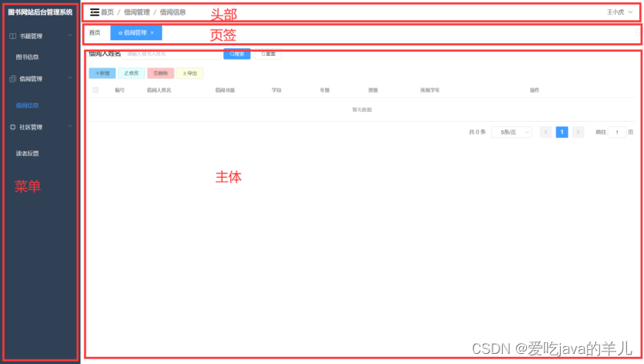
Task: Click the 社区管理 menu icon
Action: [x=12, y=127]
